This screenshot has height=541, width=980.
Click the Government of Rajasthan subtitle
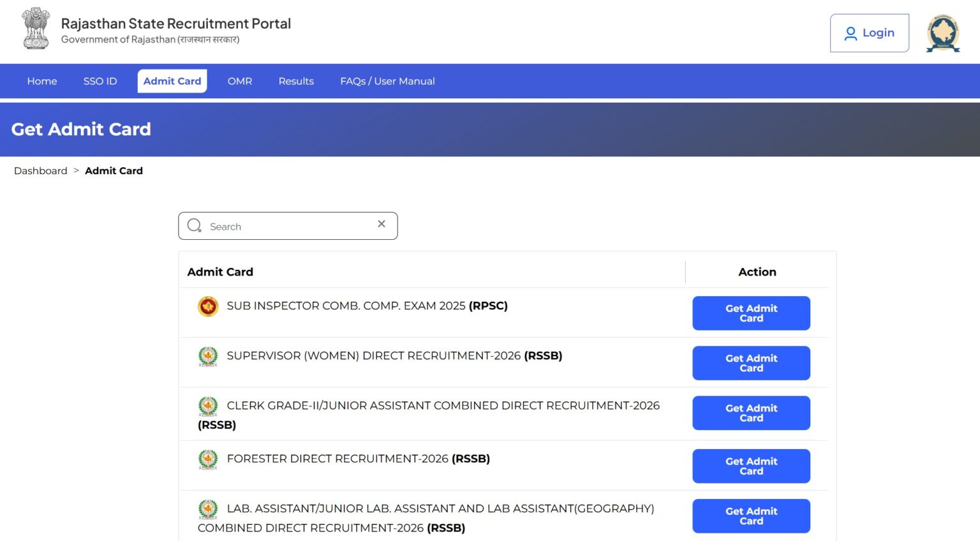(150, 40)
